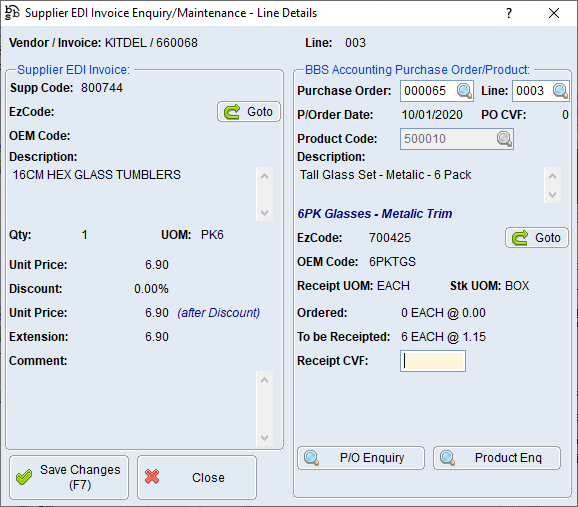
Task: Click the To be Receipted value 6 EACH @ 1.15
Action: [443, 337]
